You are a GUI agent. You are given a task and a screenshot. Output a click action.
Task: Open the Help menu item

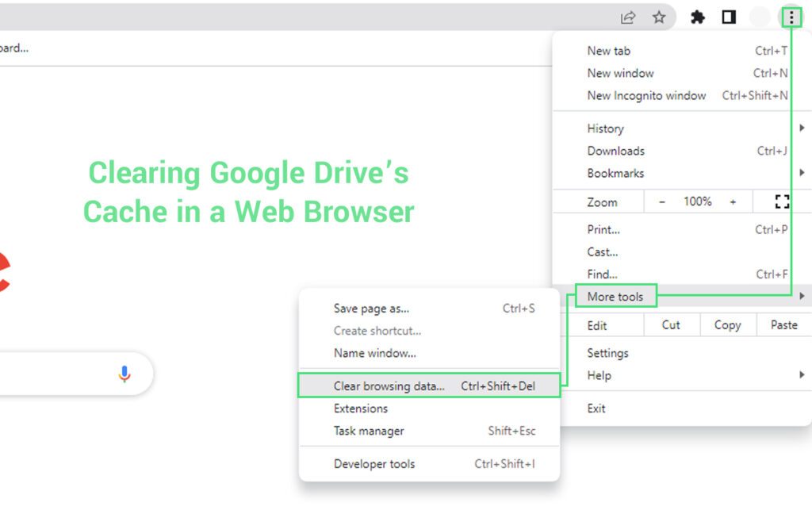pyautogui.click(x=682, y=375)
